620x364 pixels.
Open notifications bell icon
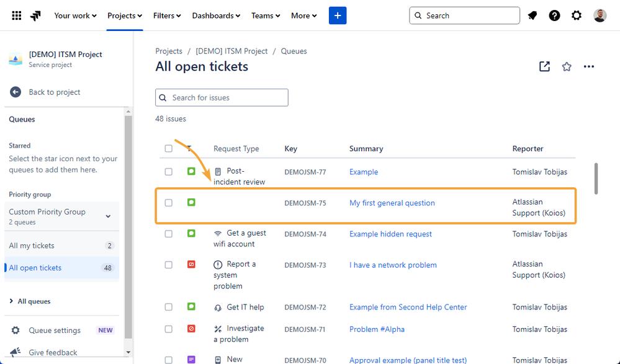(532, 16)
